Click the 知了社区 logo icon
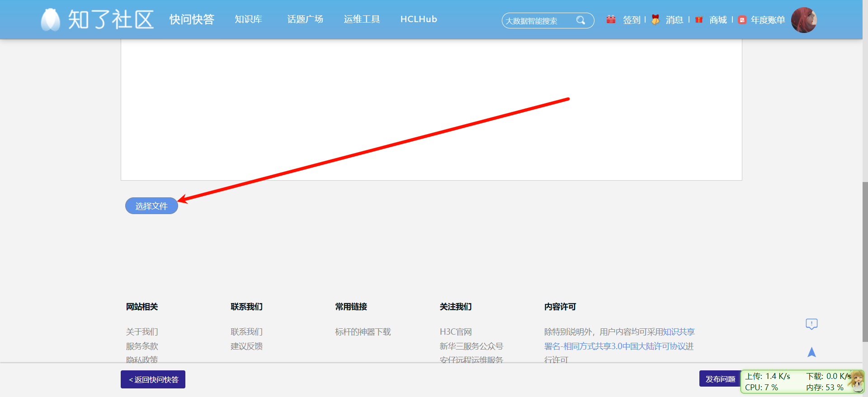This screenshot has height=397, width=868. tap(50, 20)
